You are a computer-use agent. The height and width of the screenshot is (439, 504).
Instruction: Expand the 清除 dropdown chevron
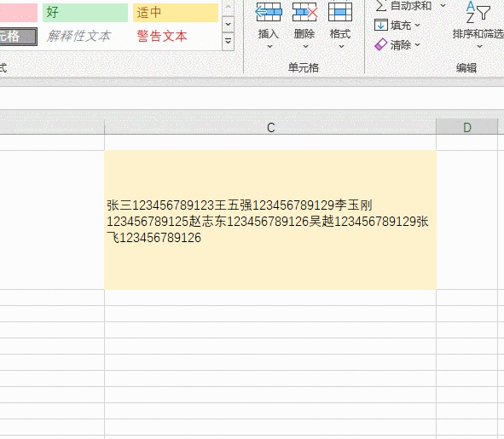pyautogui.click(x=418, y=44)
